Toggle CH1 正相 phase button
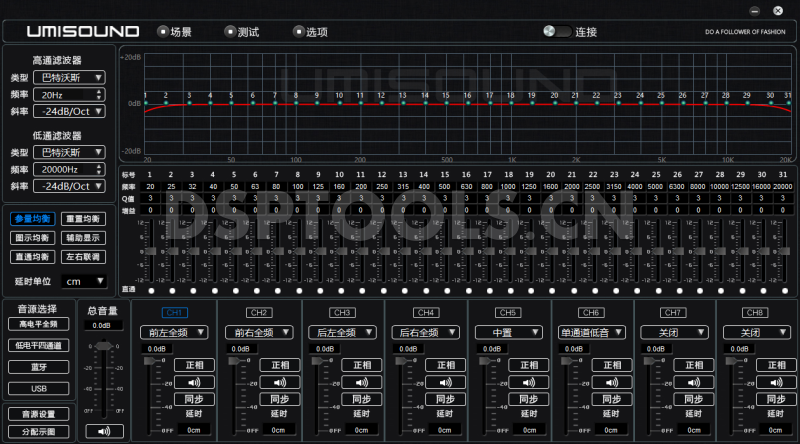 [194, 365]
